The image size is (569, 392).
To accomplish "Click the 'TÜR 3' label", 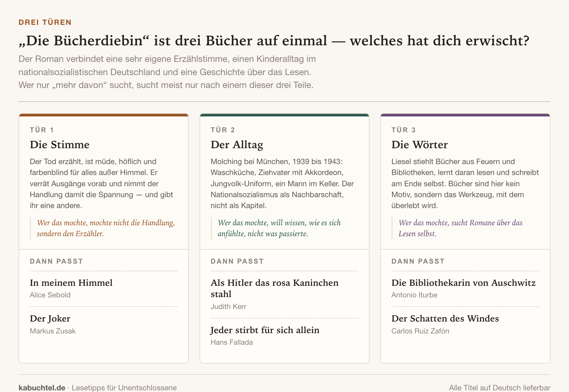I will click(404, 130).
